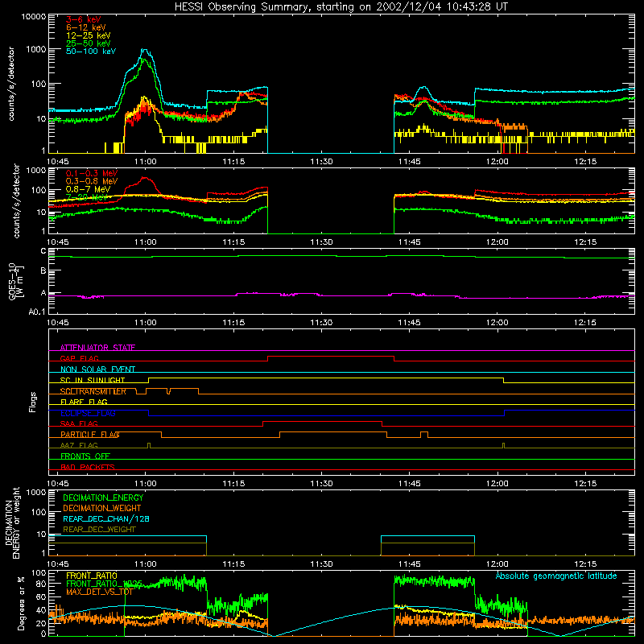Click the HESSI Observing Summary title text

(x=341, y=7)
